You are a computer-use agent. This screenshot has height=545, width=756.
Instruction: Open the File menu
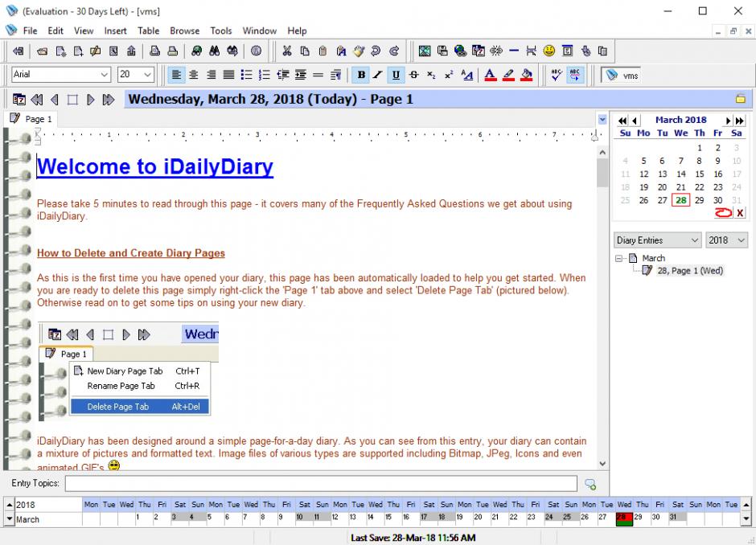(x=30, y=31)
